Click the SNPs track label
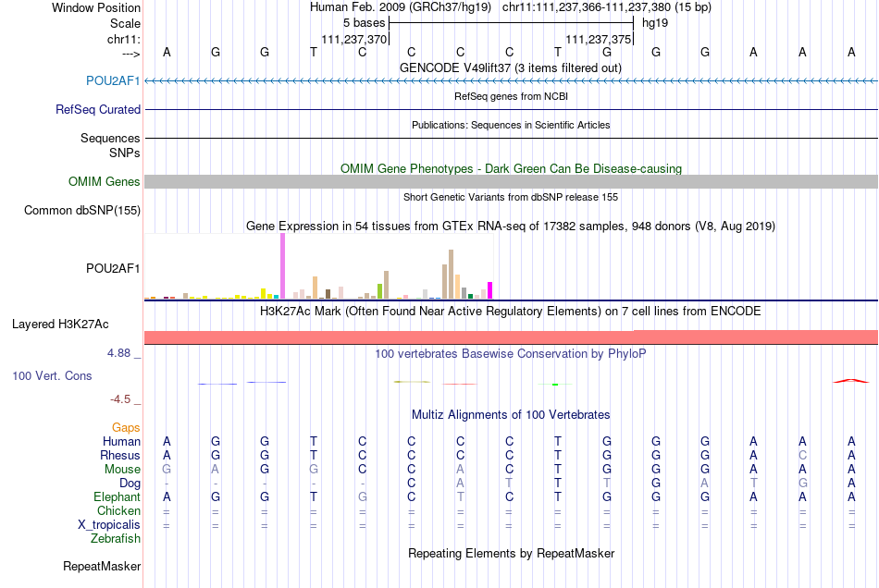The width and height of the screenshot is (879, 588). 125,153
